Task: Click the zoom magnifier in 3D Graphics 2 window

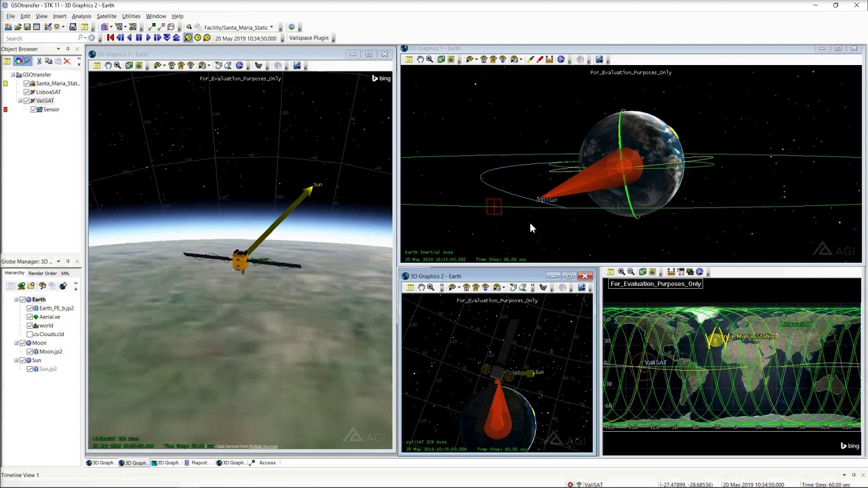Action: click(x=430, y=287)
